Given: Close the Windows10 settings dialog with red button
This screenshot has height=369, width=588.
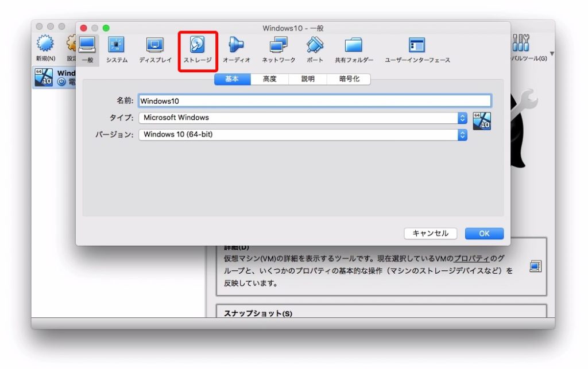Looking at the screenshot, I should (x=84, y=28).
